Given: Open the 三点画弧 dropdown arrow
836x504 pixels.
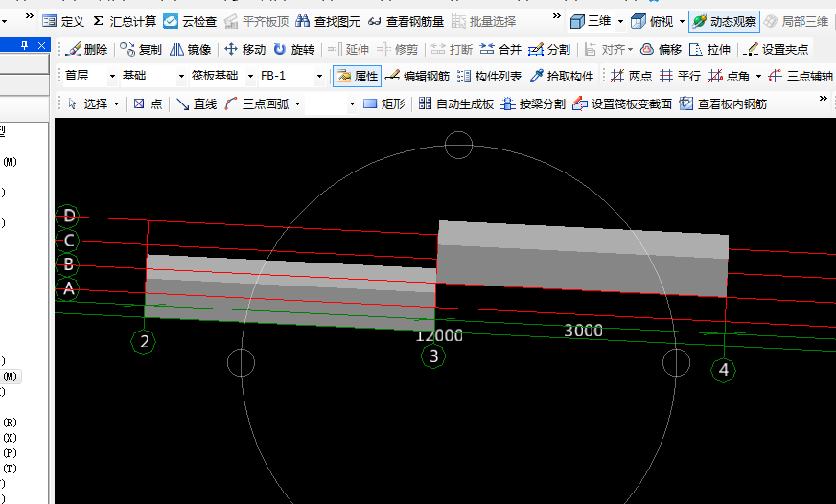Looking at the screenshot, I should tap(297, 103).
